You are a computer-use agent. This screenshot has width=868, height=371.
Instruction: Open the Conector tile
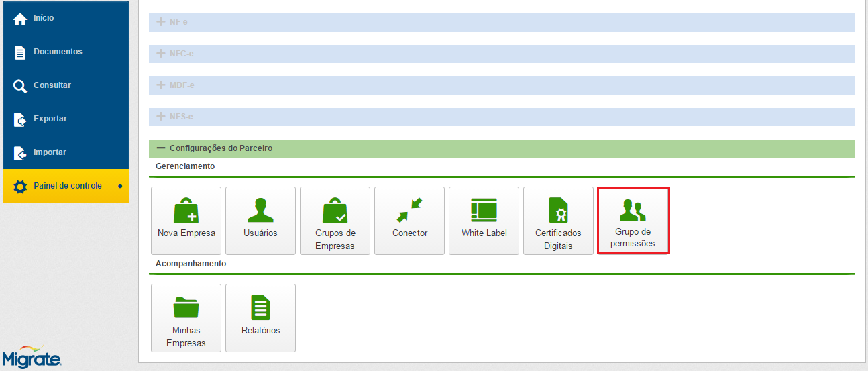click(x=409, y=221)
